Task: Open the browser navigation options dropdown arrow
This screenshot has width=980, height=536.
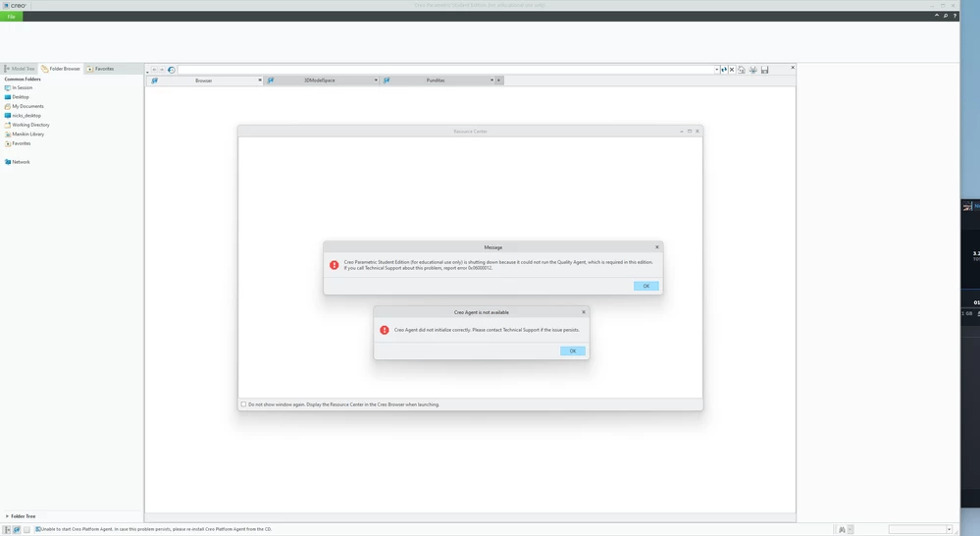Action: 147,73
